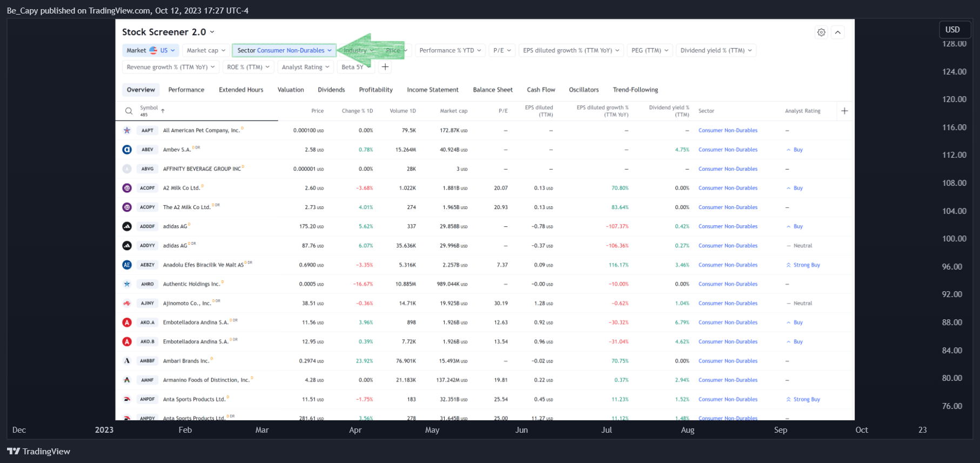Sort by the Symbol column header
The width and height of the screenshot is (980, 463).
149,108
